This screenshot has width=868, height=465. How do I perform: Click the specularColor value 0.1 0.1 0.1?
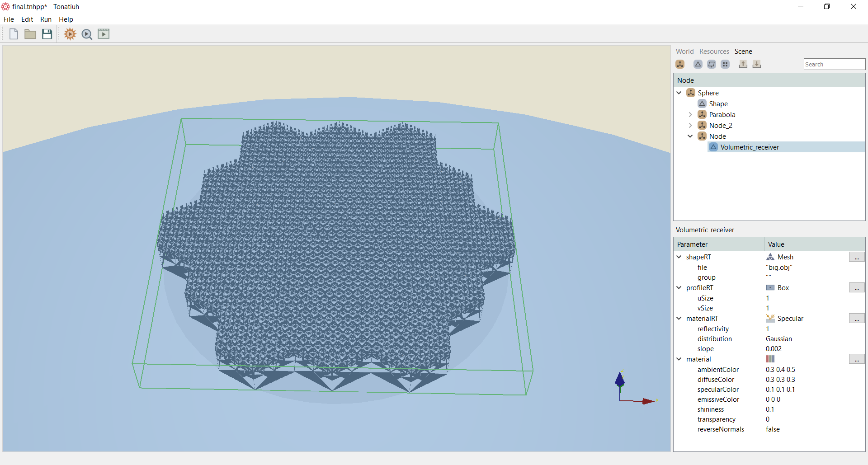coord(780,390)
